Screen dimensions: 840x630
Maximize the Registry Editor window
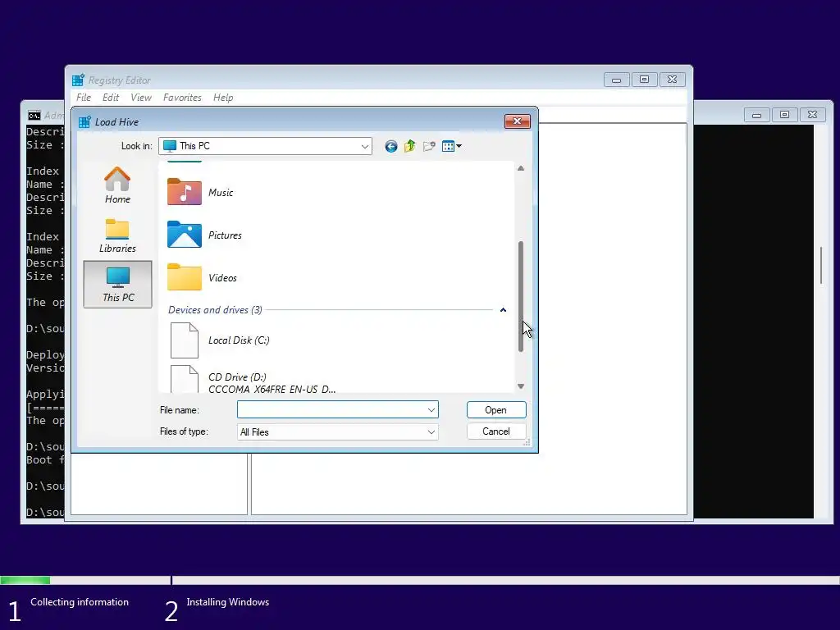(x=645, y=80)
